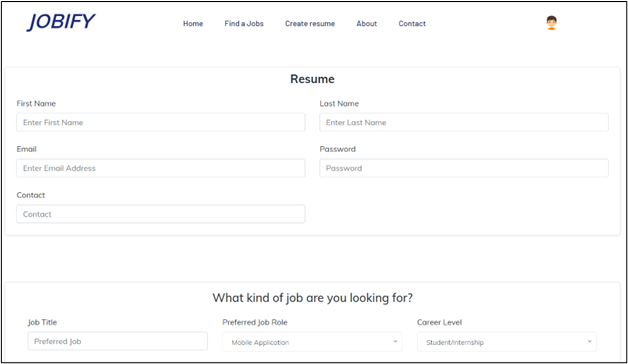628x364 pixels.
Task: Click the Password label above the field
Action: tap(338, 149)
